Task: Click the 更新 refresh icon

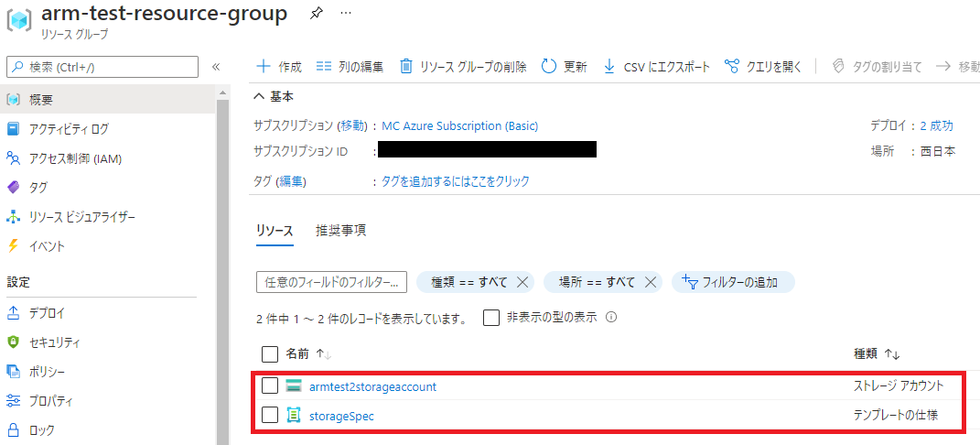Action: 549,66
